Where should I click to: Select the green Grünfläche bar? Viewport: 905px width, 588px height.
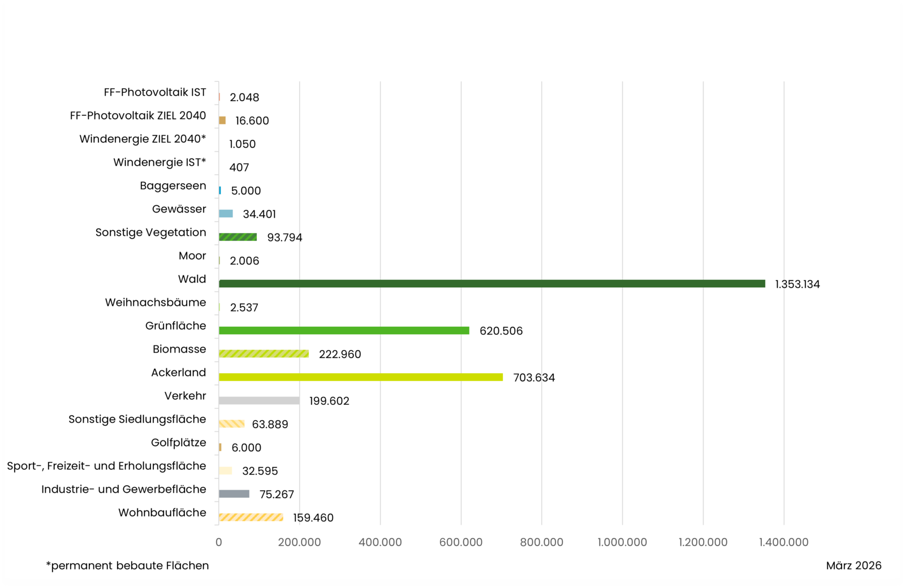(344, 331)
